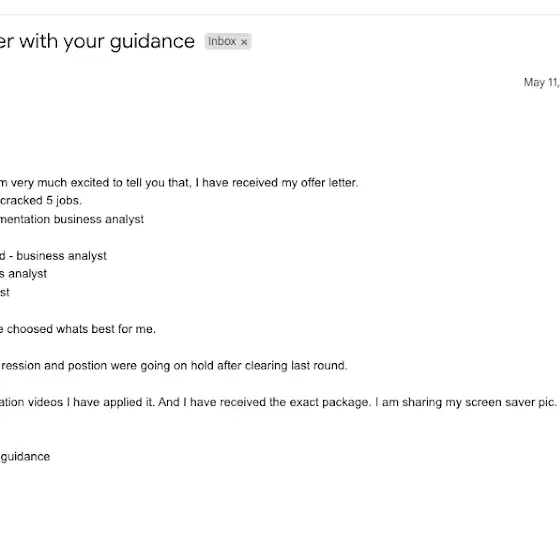Screen dimensions: 560x560
Task: Click the phrase 'postion were going on hold'
Action: 140,366
